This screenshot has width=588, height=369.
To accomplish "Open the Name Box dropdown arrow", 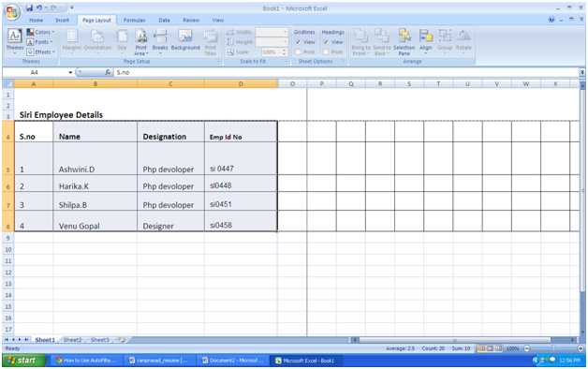I will click(x=70, y=72).
